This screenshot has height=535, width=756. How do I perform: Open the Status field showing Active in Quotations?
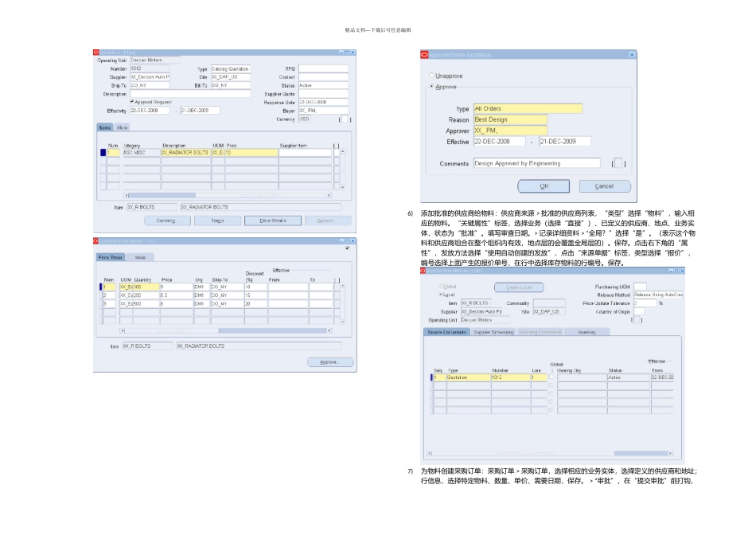(323, 85)
